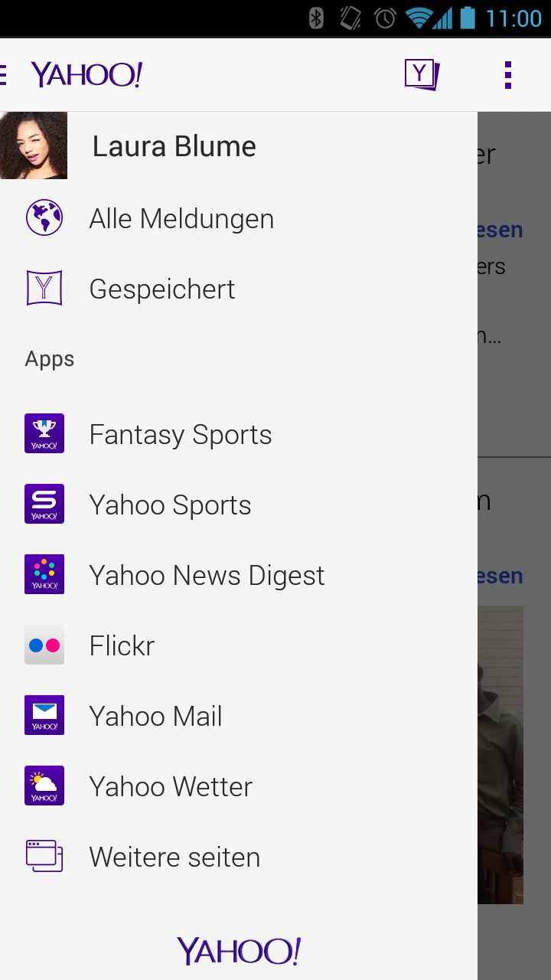Tap the Yahoo logo at drawer bottom
This screenshot has height=980, width=551.
click(x=239, y=951)
